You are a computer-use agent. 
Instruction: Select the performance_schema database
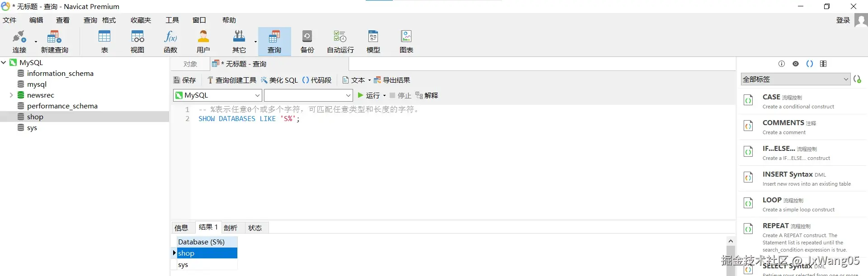pos(62,106)
